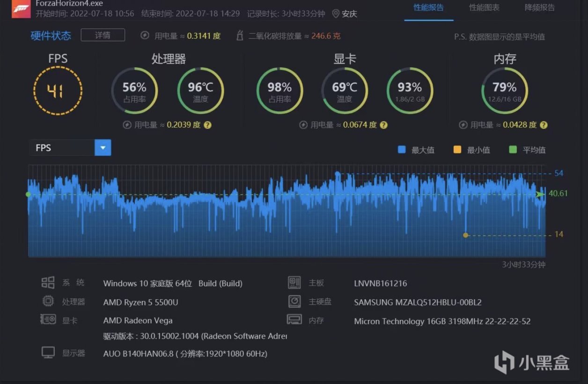The width and height of the screenshot is (588, 384).
Task: Click the motherboard icon beside 主板
Action: [x=294, y=283]
